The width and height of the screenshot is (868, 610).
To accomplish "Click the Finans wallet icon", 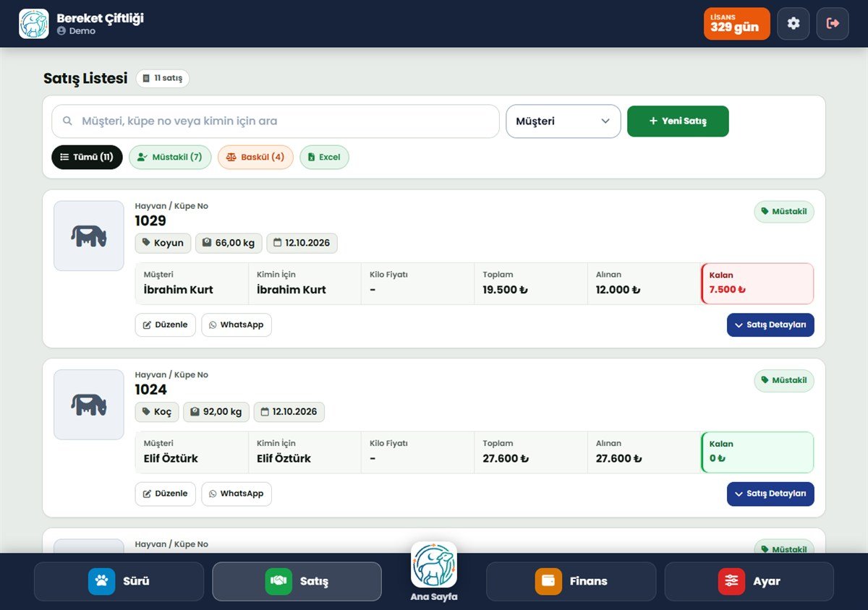I will 548,581.
